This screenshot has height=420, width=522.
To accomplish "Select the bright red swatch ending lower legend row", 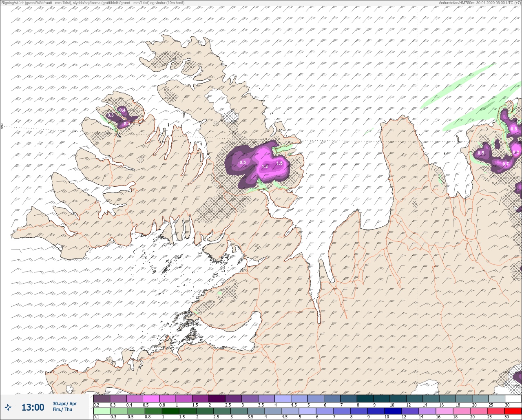I will 513,411.
